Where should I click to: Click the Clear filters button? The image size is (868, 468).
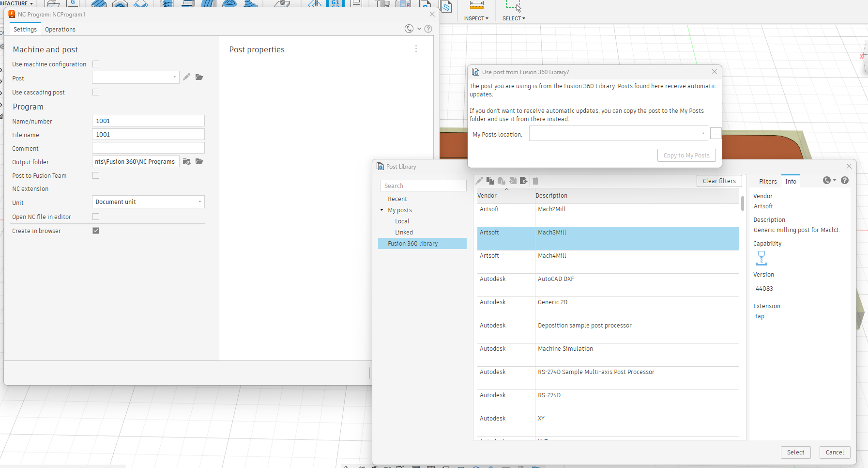tap(719, 181)
